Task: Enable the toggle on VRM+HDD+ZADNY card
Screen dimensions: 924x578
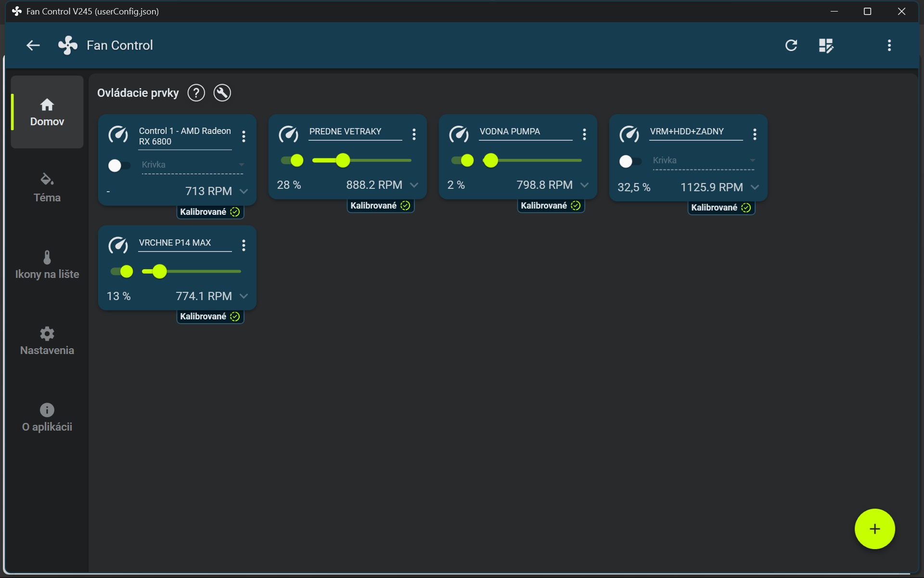Action: tap(630, 161)
